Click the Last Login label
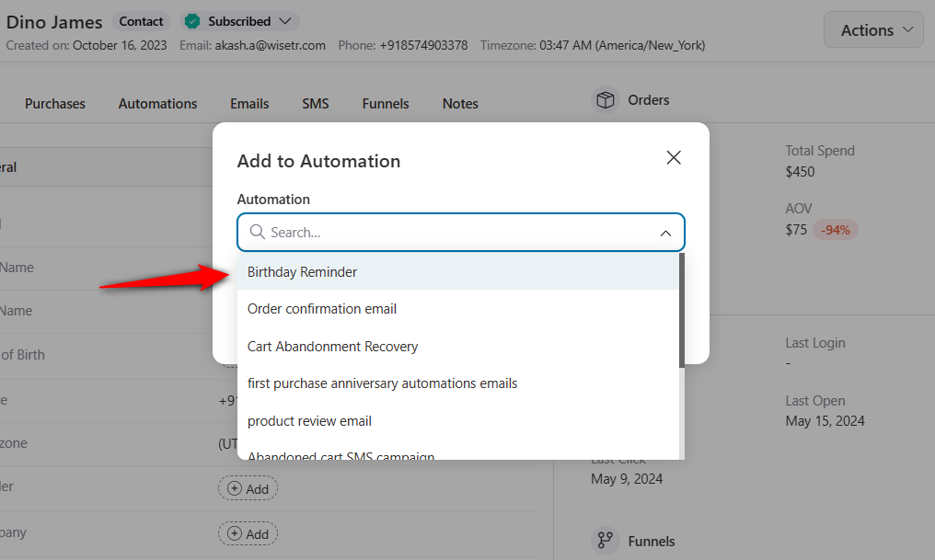Image resolution: width=935 pixels, height=560 pixels. click(815, 343)
